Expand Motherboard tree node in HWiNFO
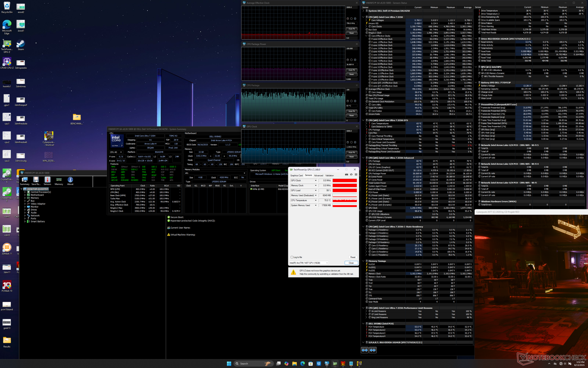The image size is (588, 368). coord(25,195)
